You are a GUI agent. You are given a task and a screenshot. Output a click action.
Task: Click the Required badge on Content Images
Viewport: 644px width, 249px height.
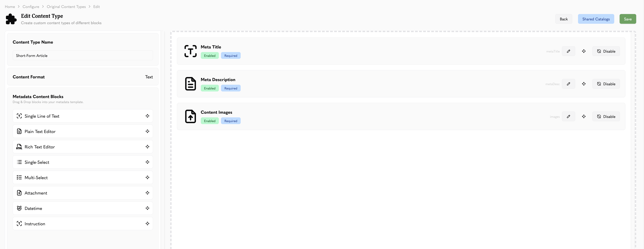coord(231,121)
